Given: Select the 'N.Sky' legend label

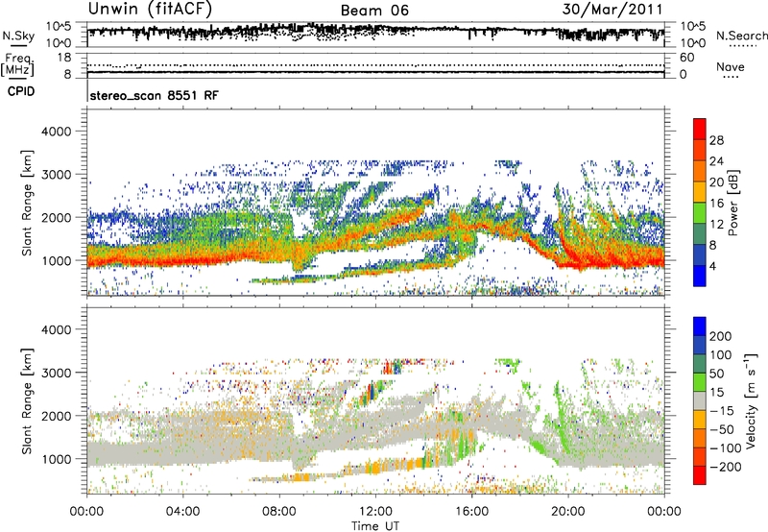Looking at the screenshot, I should (18, 36).
